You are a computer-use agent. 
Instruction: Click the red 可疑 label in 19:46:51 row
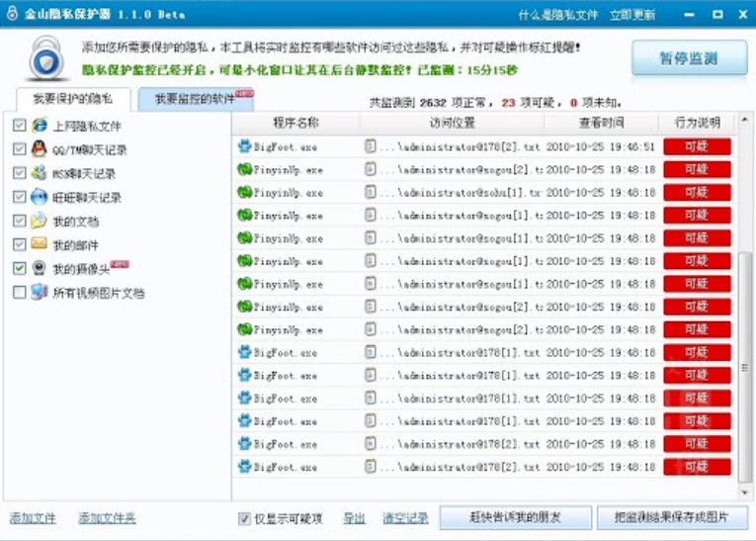click(697, 146)
